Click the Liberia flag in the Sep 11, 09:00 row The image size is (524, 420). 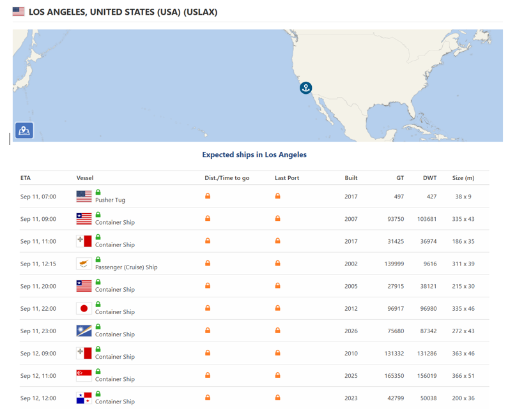84,219
